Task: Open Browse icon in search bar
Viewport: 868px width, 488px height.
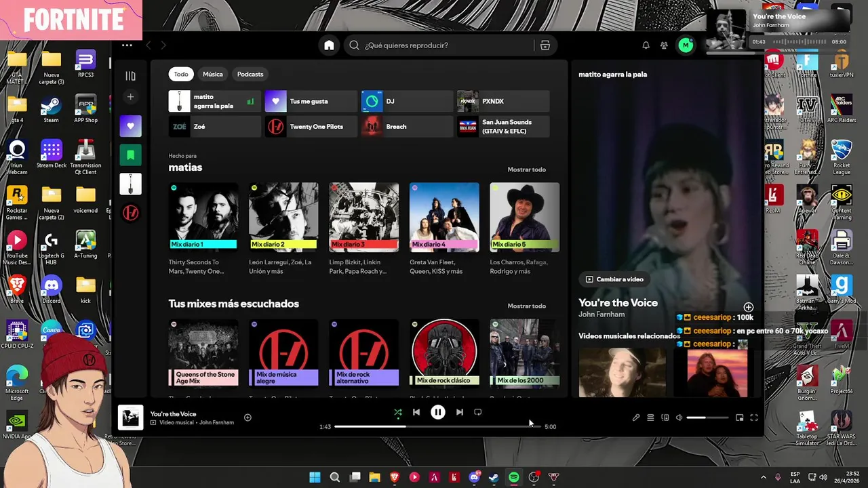Action: pos(545,45)
